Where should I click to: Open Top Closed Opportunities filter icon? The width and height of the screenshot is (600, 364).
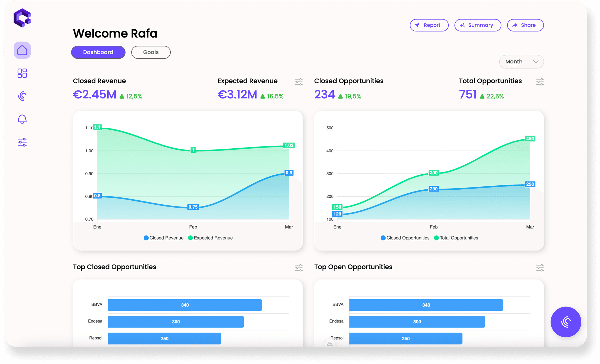[299, 268]
